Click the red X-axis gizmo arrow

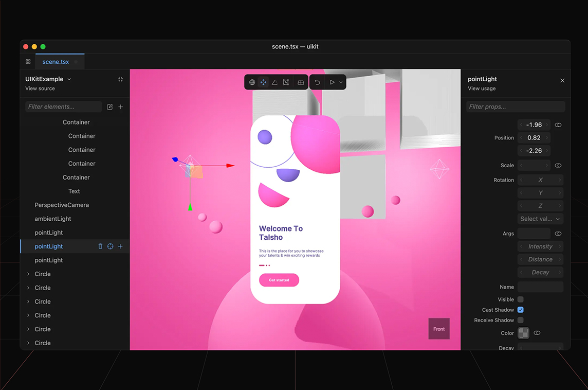click(x=230, y=166)
